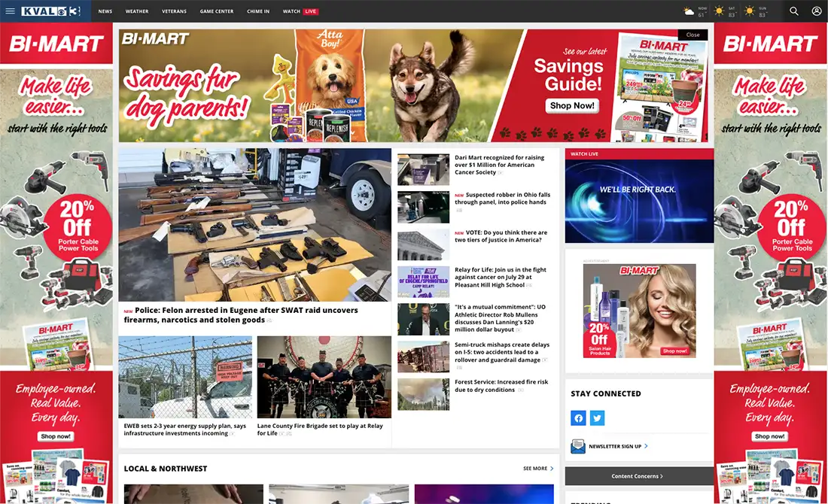
Task: Close the Bi-Mart banner ad
Action: pos(693,35)
